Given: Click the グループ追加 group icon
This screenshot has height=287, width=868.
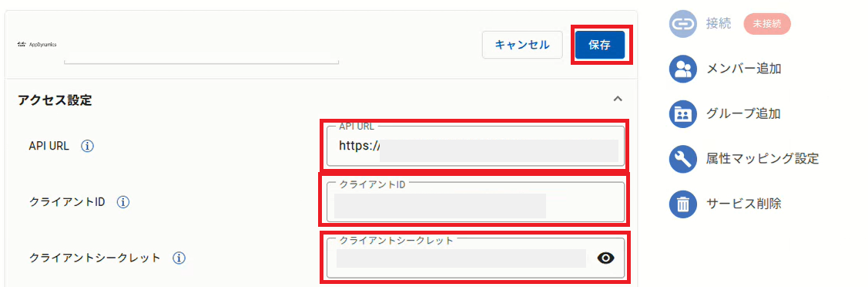Looking at the screenshot, I should 683,114.
